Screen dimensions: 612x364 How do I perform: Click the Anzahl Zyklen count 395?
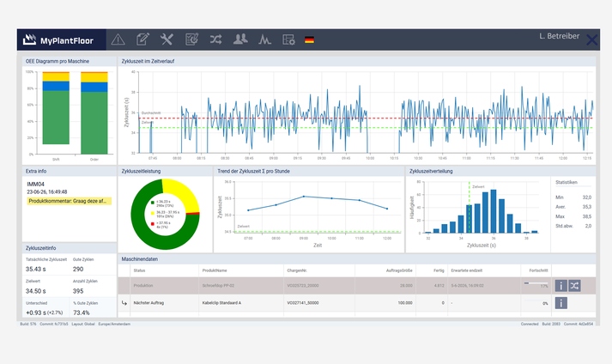pos(78,291)
